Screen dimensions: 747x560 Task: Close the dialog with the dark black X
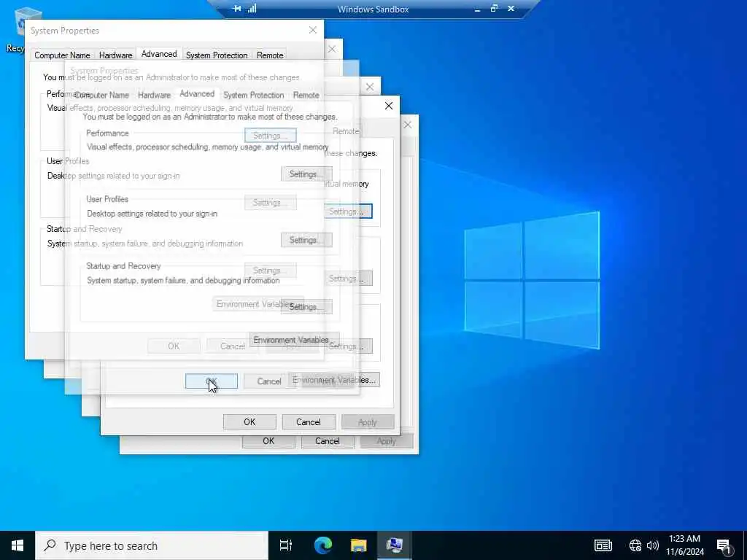pyautogui.click(x=389, y=106)
